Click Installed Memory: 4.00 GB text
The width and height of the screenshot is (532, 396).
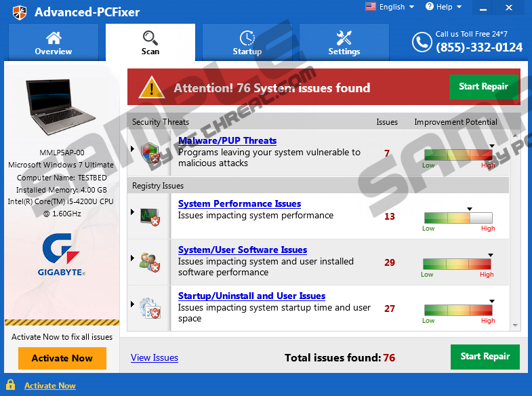point(62,190)
